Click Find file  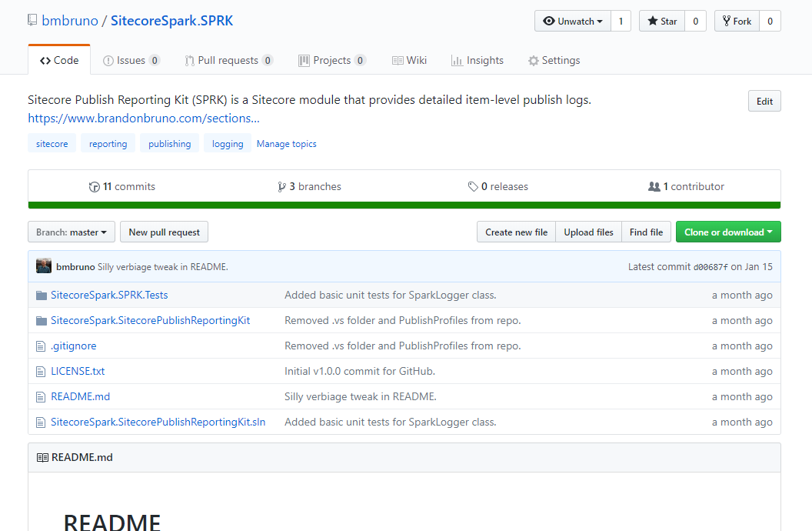pyautogui.click(x=646, y=232)
